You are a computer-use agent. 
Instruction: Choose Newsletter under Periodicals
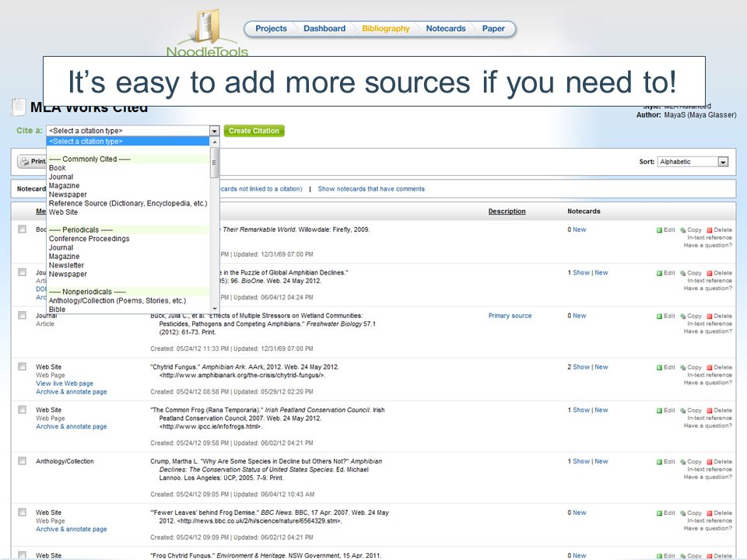(x=66, y=265)
